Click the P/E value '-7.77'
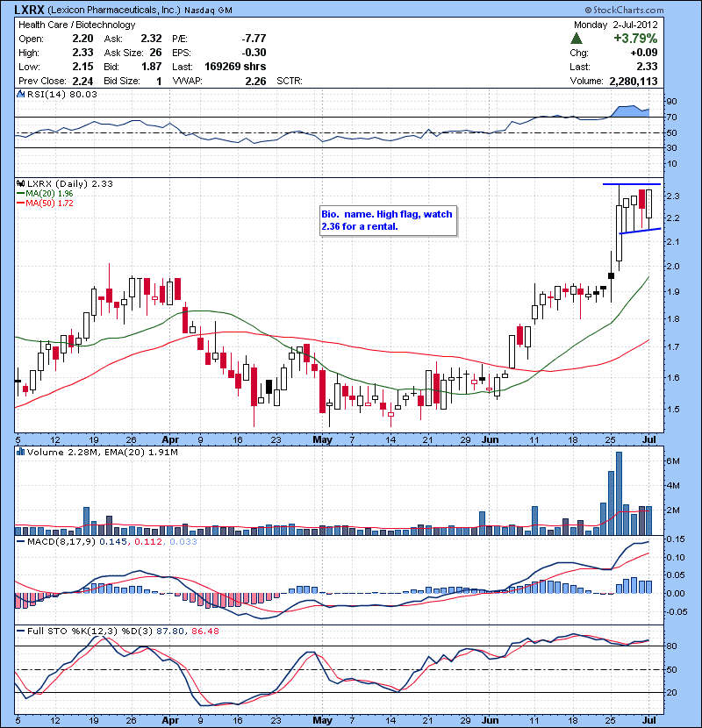 (254, 39)
